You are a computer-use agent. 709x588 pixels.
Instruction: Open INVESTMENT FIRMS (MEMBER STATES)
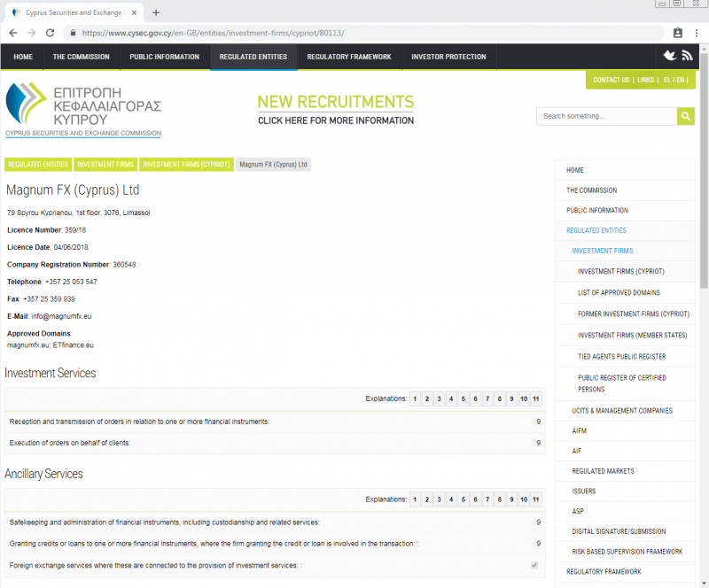tap(625, 336)
